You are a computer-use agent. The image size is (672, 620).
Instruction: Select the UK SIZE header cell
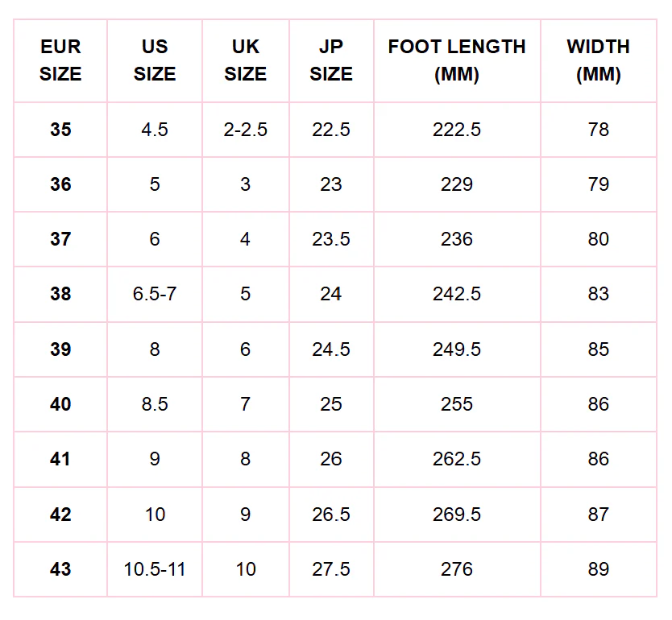pos(246,60)
